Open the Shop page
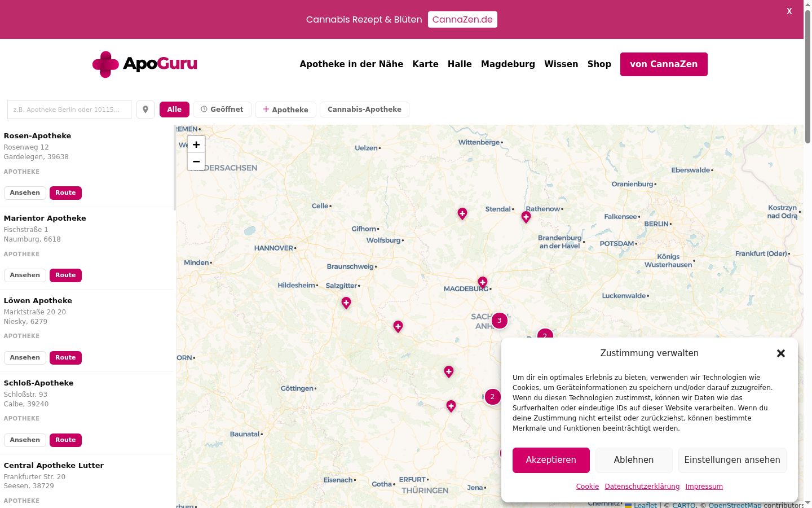This screenshot has width=812, height=508. [x=599, y=64]
